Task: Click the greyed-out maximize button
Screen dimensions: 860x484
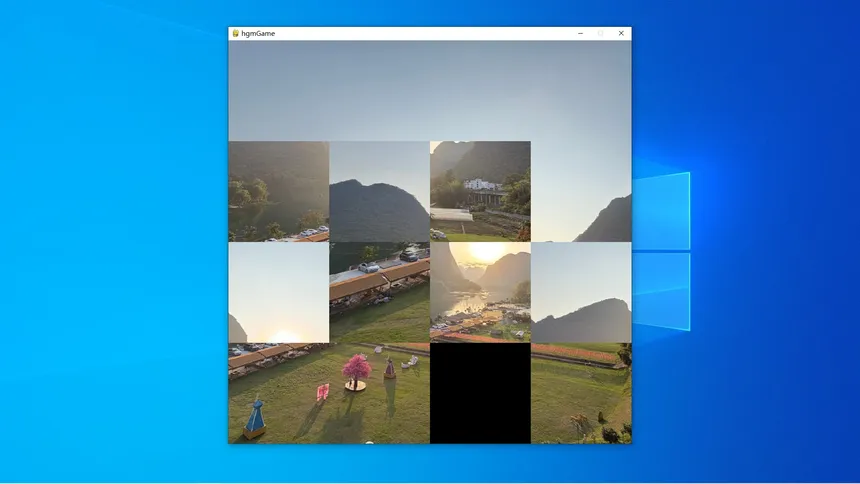Action: point(600,33)
